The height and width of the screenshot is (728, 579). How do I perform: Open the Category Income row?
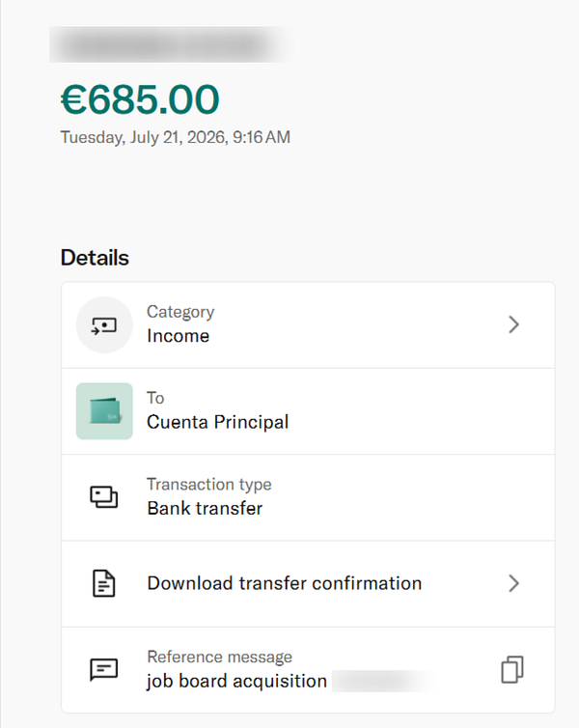coord(308,325)
